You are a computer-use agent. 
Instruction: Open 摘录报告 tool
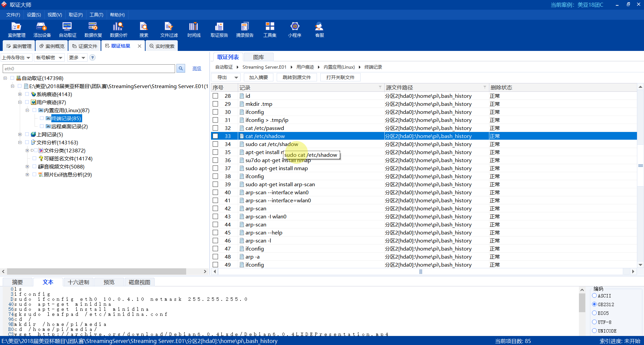tap(245, 29)
